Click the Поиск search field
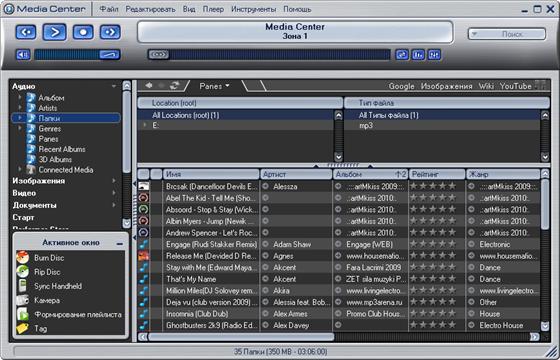 point(507,34)
